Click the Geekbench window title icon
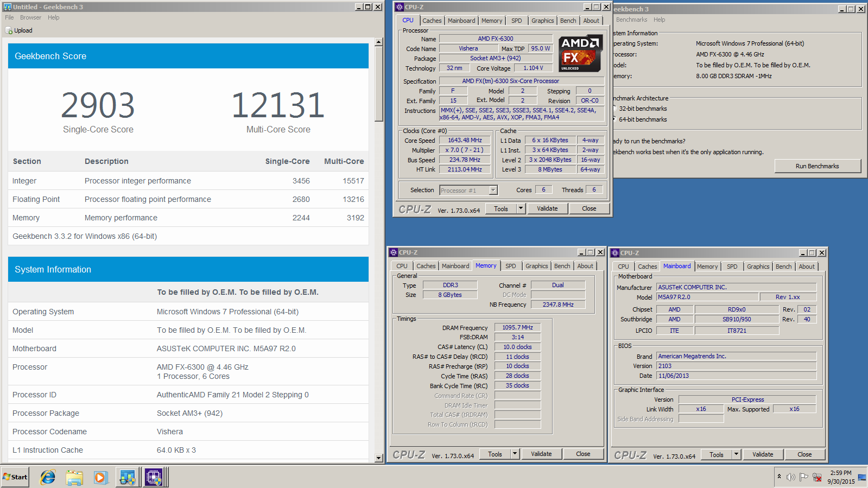The height and width of the screenshot is (488, 868). pos(7,7)
